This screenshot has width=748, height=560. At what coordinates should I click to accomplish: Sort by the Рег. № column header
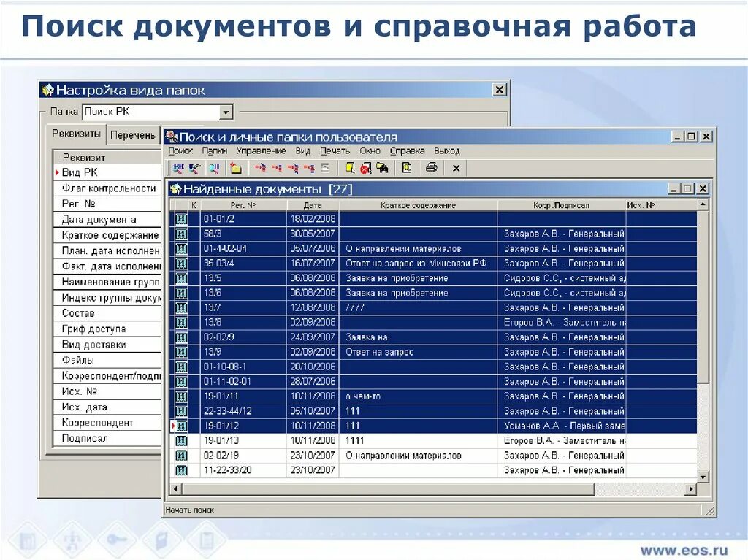click(243, 205)
